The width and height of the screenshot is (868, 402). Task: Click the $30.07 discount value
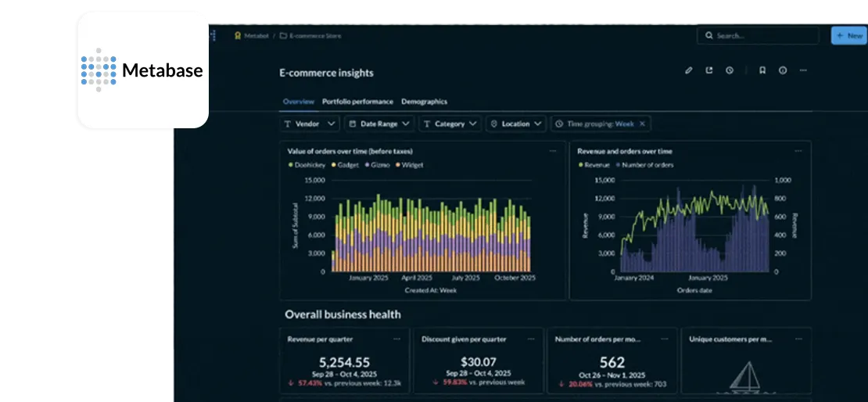coord(479,362)
